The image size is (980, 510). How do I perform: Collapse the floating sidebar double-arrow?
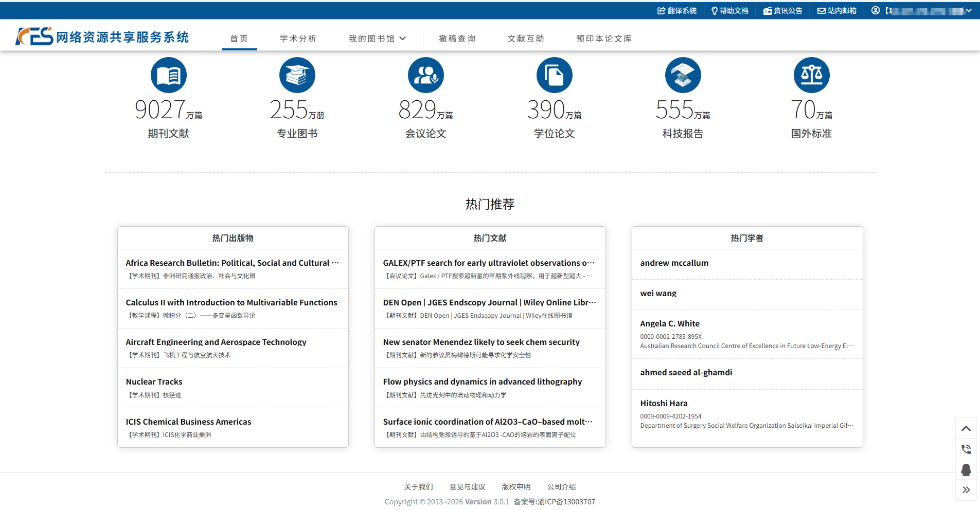point(966,490)
